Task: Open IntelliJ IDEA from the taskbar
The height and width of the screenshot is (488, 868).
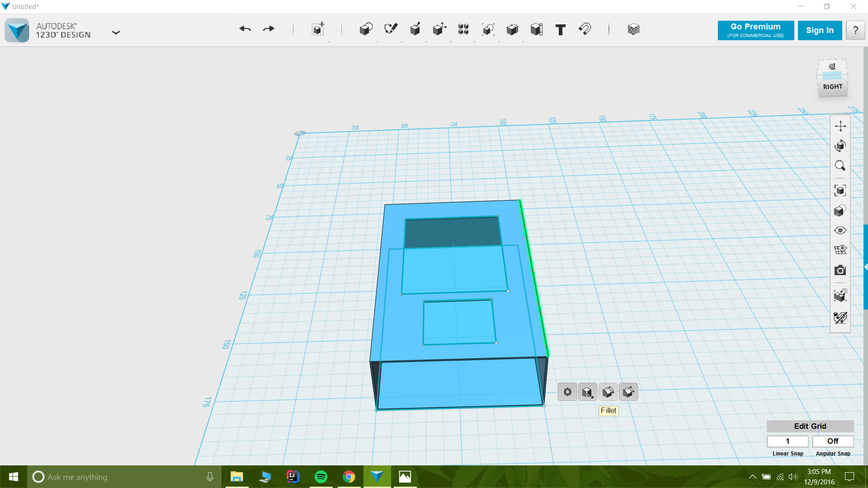Action: click(x=293, y=477)
